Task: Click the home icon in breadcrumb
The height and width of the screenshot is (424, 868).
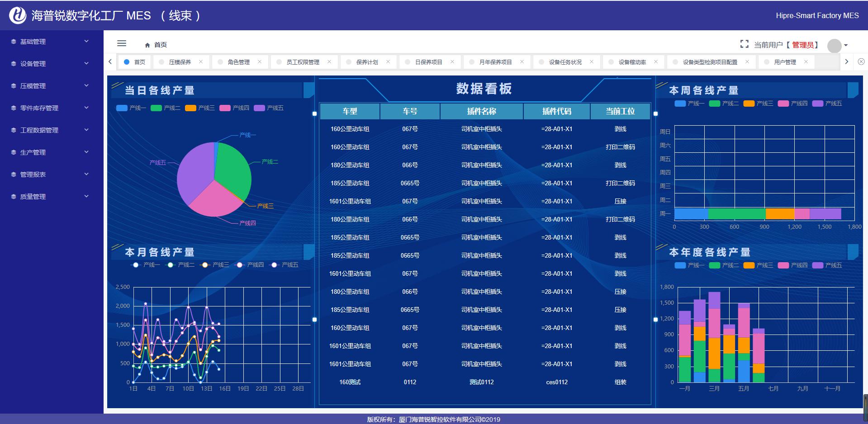Action: click(147, 45)
